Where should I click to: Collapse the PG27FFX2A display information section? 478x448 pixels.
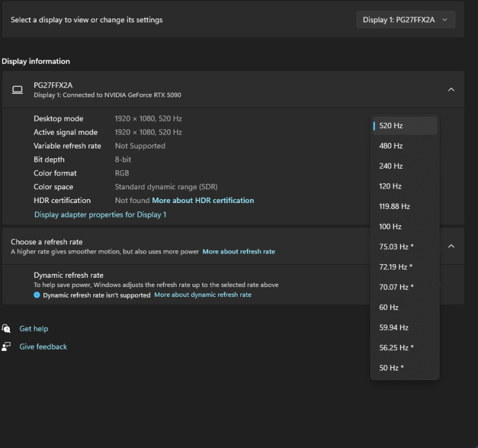coord(451,89)
